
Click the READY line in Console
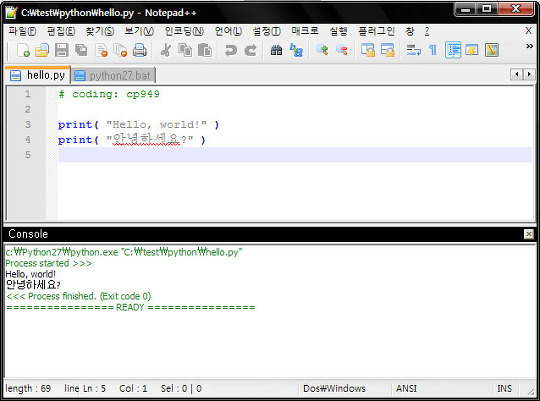(131, 307)
